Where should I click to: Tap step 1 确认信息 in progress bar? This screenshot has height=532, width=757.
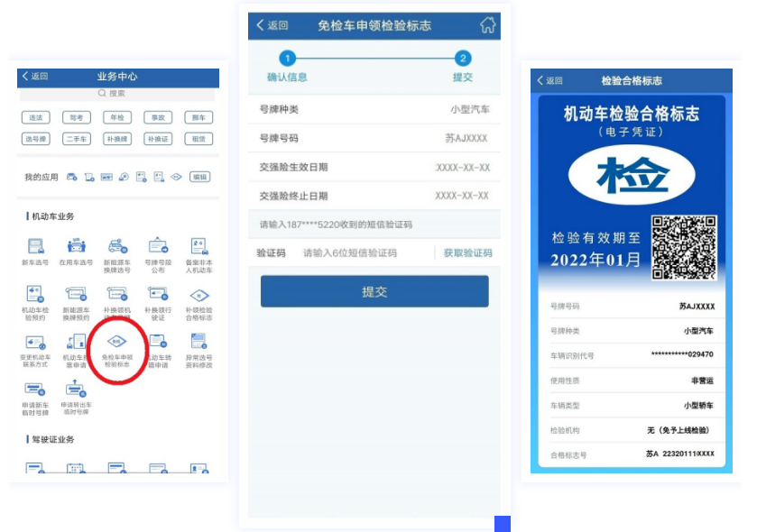click(x=287, y=67)
